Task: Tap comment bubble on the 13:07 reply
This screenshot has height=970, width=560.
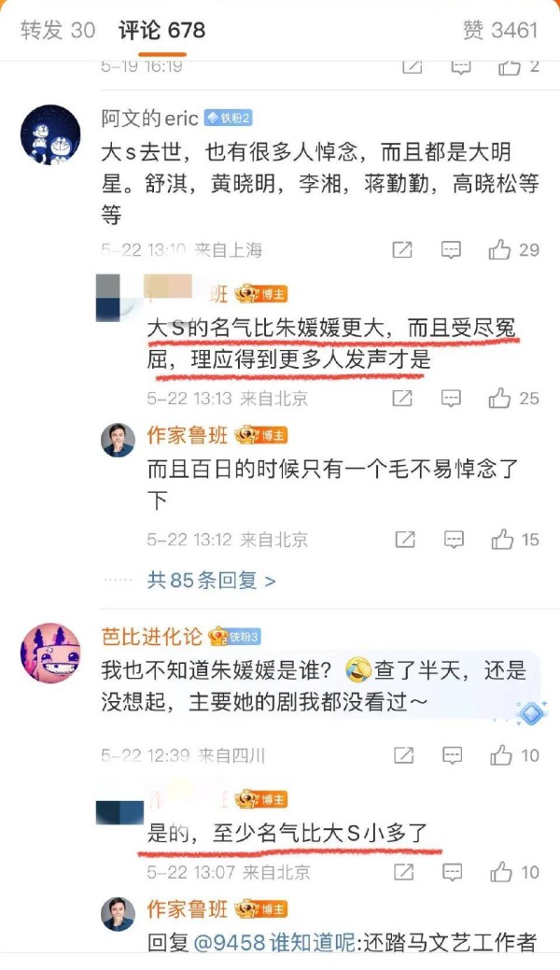Action: [x=453, y=872]
